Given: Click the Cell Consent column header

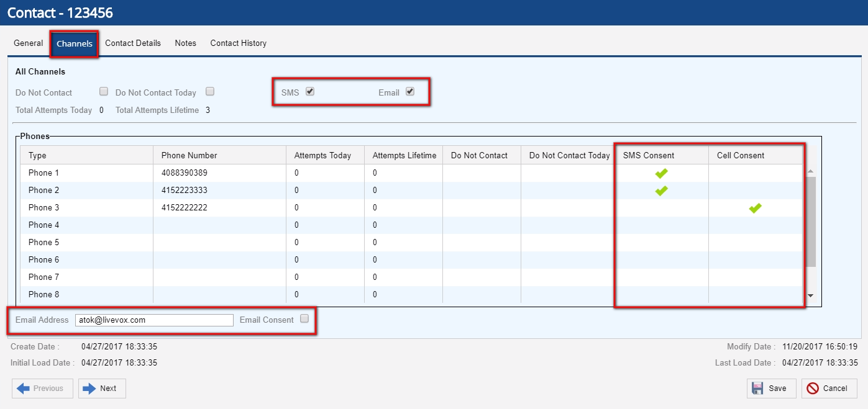Looking at the screenshot, I should click(x=756, y=155).
